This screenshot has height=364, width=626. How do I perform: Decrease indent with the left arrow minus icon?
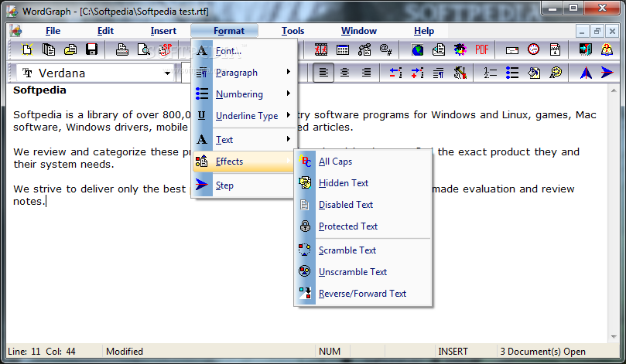[395, 73]
